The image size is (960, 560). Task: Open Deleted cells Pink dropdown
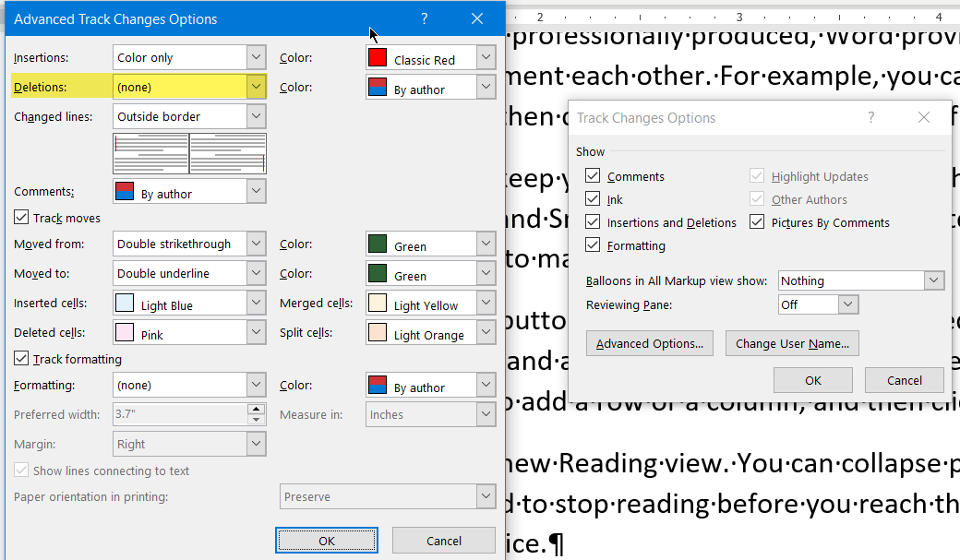click(x=189, y=332)
